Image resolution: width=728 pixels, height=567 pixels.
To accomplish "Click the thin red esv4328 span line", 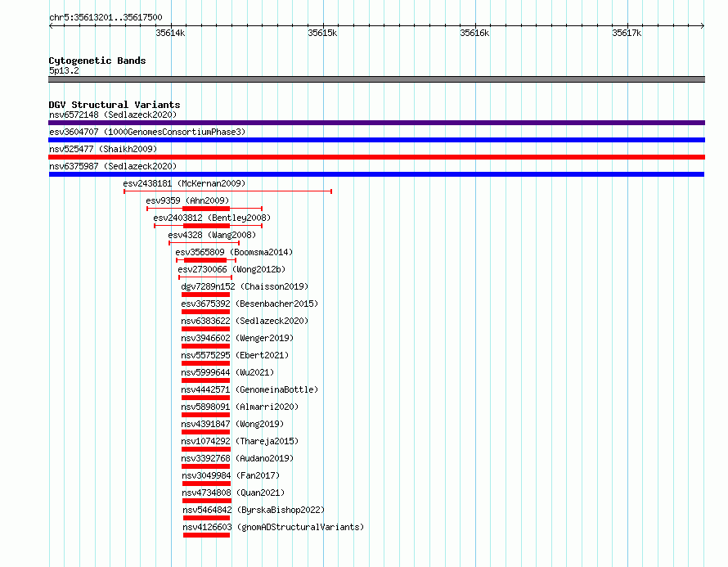I will click(204, 243).
